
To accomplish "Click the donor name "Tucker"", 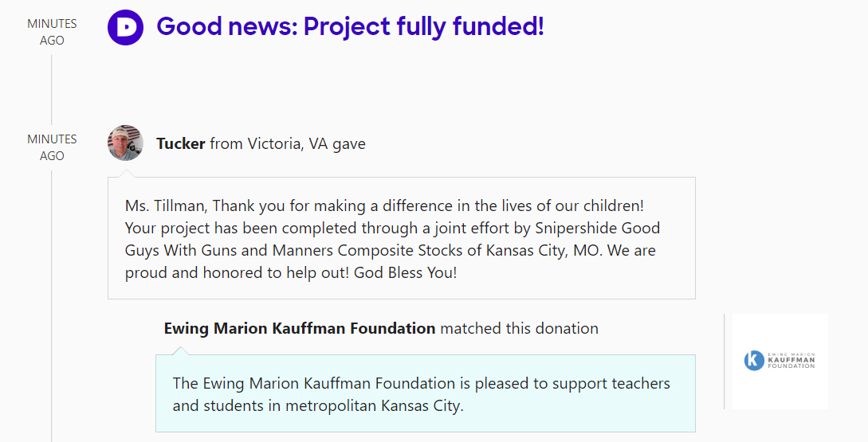I will pyautogui.click(x=180, y=144).
